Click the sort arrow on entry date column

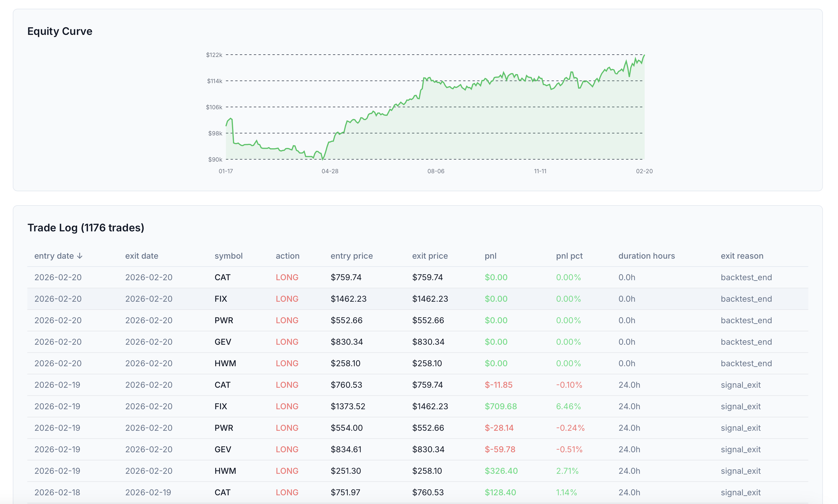tap(80, 256)
